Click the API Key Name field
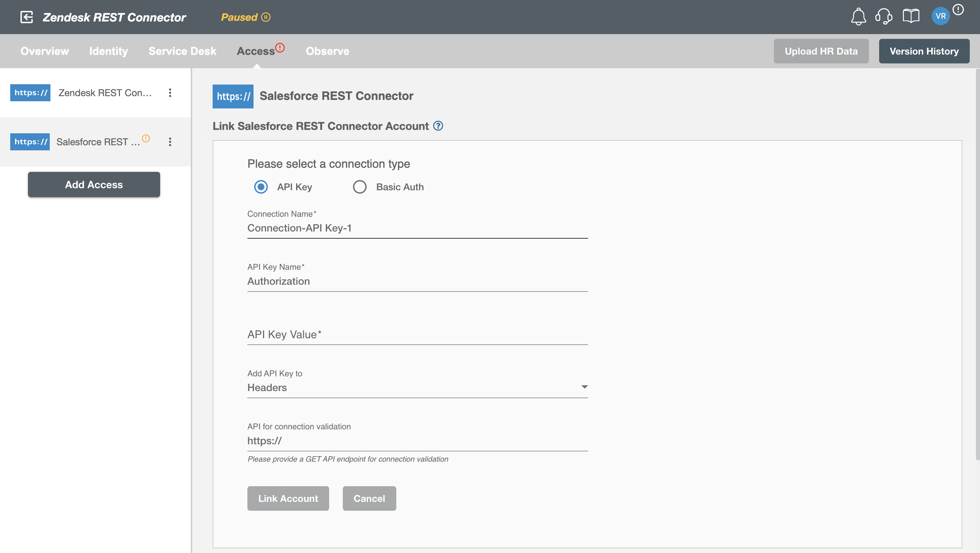Image resolution: width=980 pixels, height=553 pixels. pyautogui.click(x=418, y=281)
